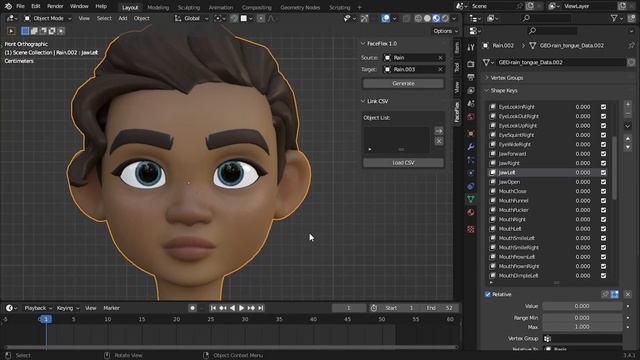The image size is (640, 360).
Task: Toggle the JawLeft shape key checkbox
Action: (x=603, y=173)
